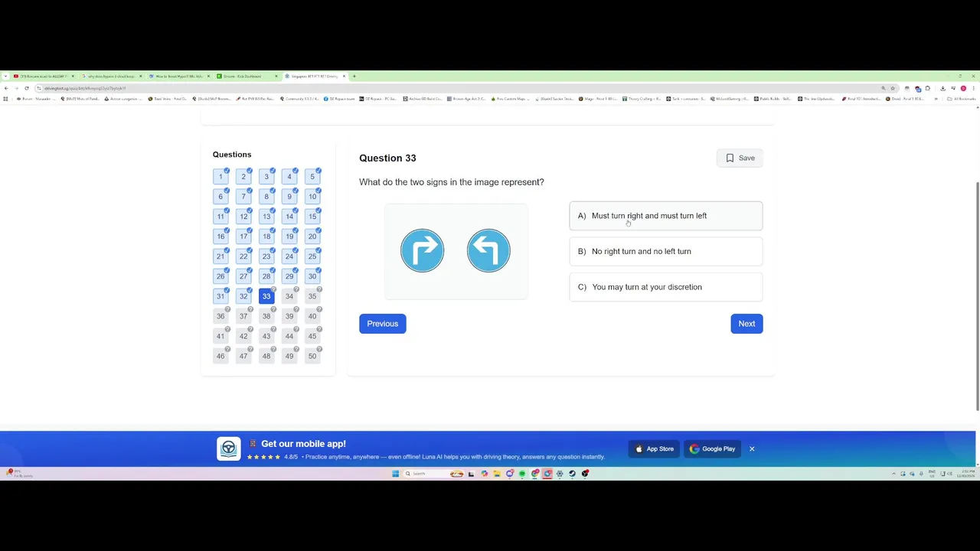Open the page zoom magnifier icon
980x551 pixels.
coord(883,88)
